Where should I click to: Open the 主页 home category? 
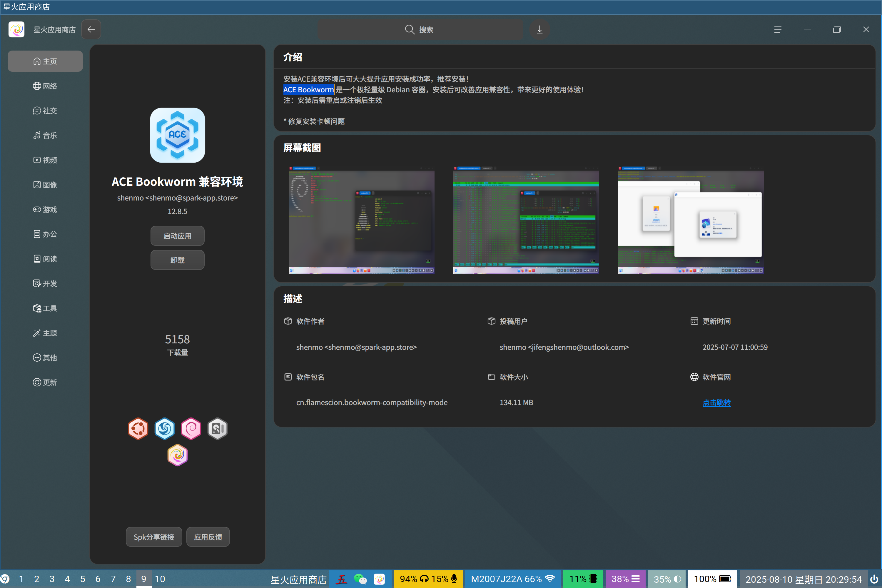[45, 61]
